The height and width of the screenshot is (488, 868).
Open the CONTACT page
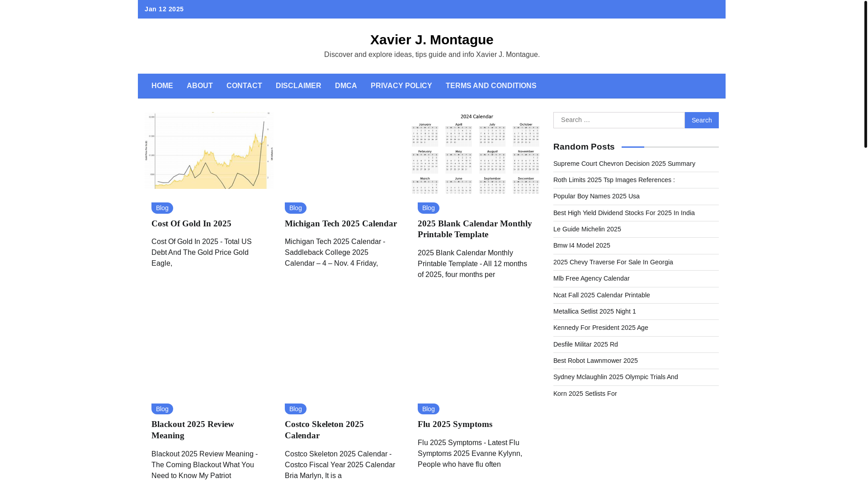pos(244,86)
